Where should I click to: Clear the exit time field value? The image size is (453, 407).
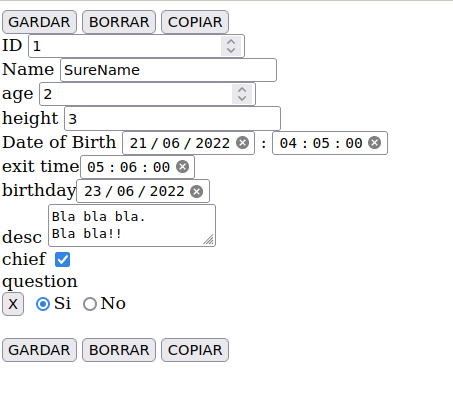tap(182, 167)
